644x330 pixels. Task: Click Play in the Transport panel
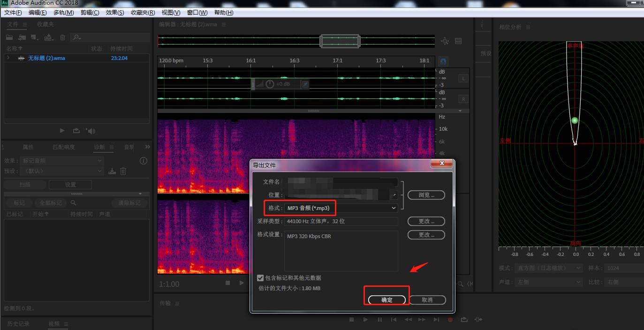365,320
